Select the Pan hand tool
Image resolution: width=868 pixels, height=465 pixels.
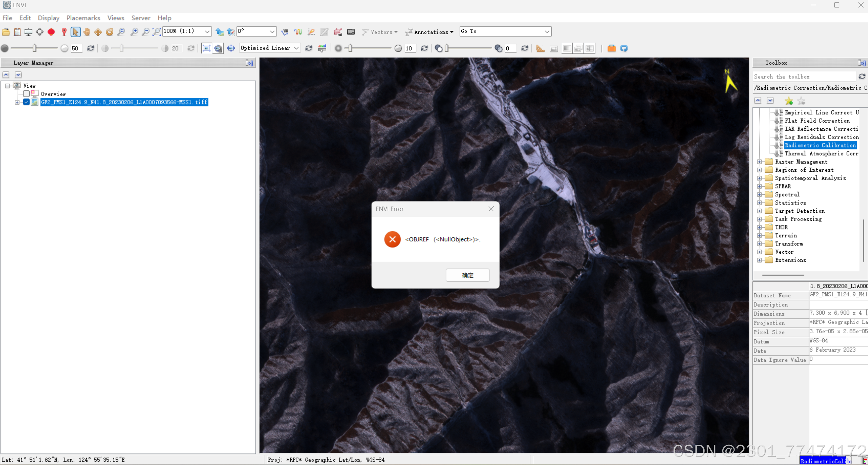87,32
